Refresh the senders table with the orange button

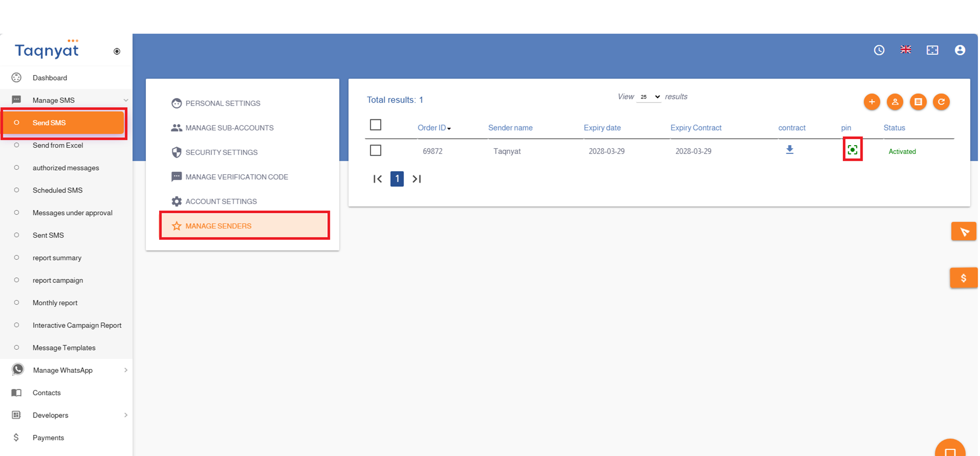941,102
